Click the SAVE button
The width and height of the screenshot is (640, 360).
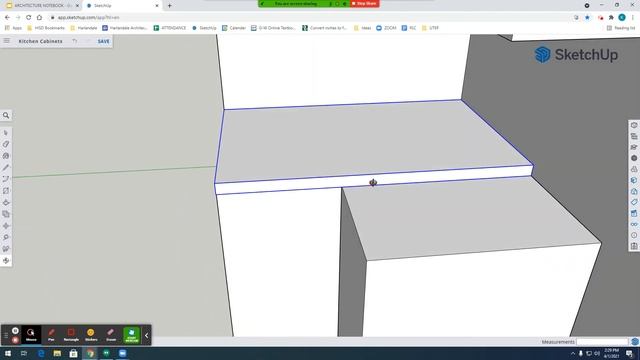click(x=103, y=41)
